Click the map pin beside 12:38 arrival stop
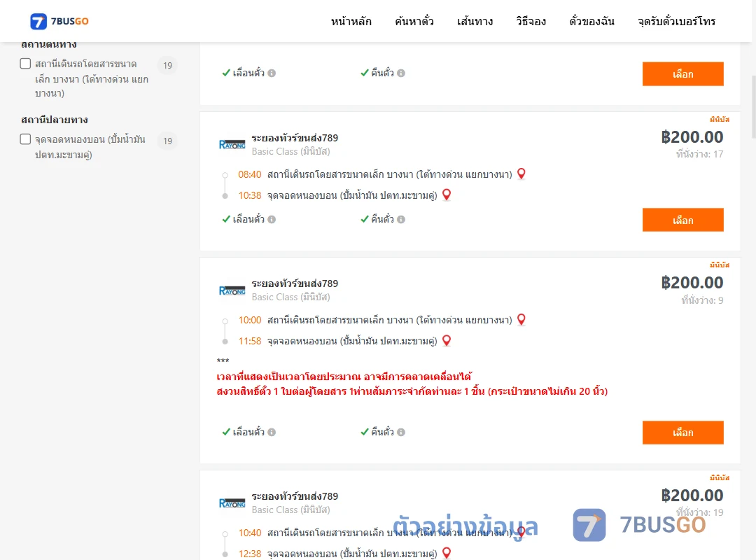This screenshot has height=560, width=756. point(447,553)
